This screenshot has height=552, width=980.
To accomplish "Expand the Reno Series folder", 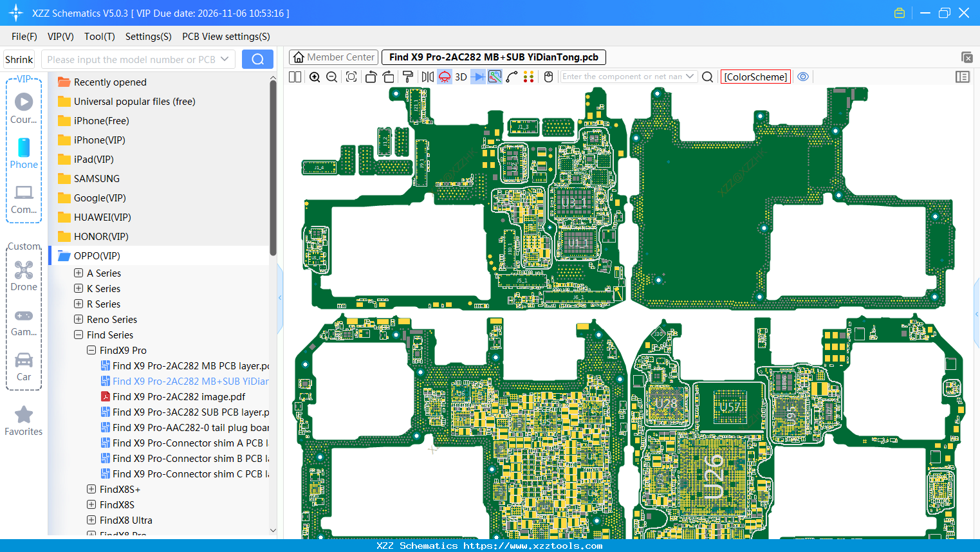I will [x=79, y=319].
